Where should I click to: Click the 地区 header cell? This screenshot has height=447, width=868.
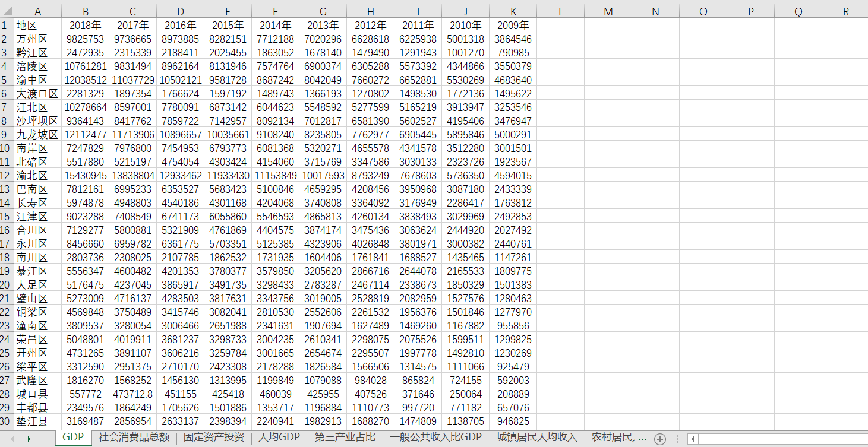[x=37, y=26]
